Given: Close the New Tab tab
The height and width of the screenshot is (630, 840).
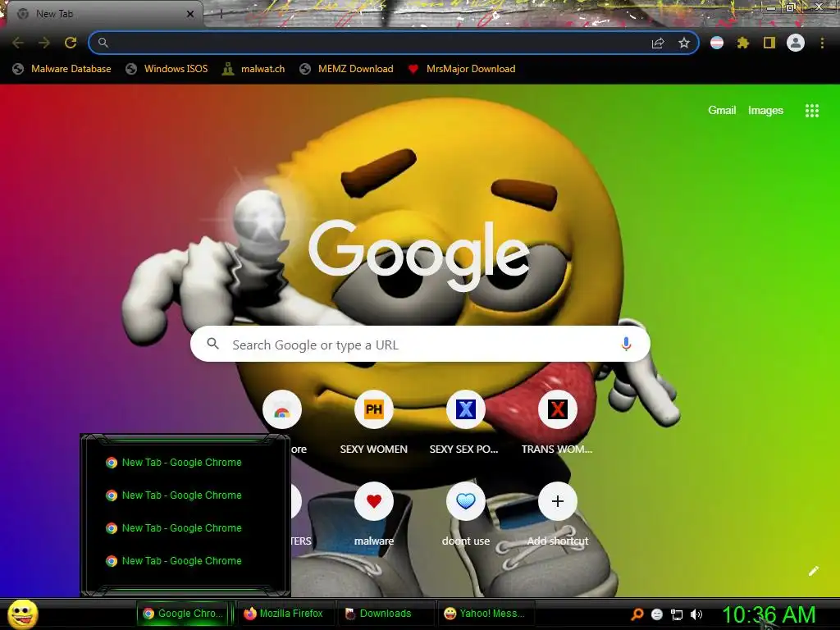Looking at the screenshot, I should [190, 14].
